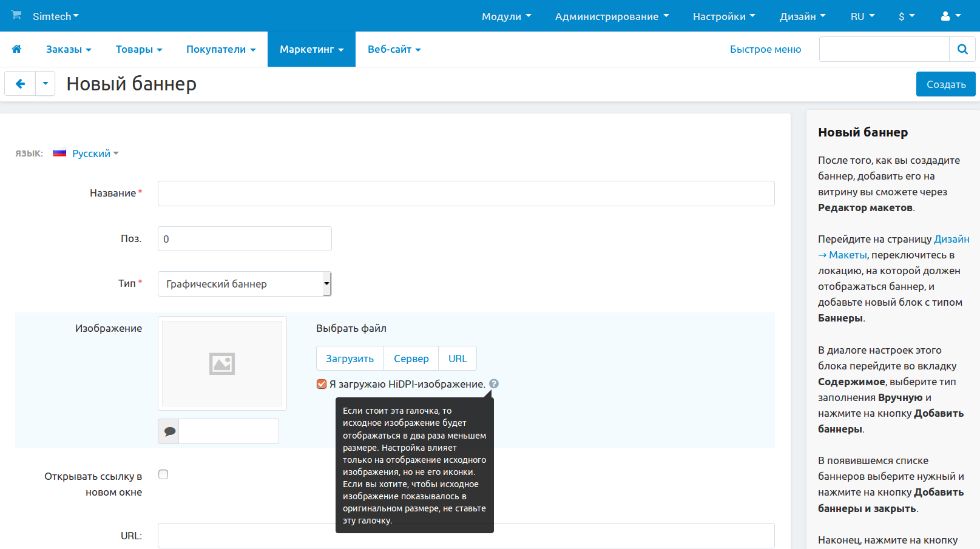Go to the home dashboard icon
Image resolution: width=980 pixels, height=549 pixels.
click(16, 49)
